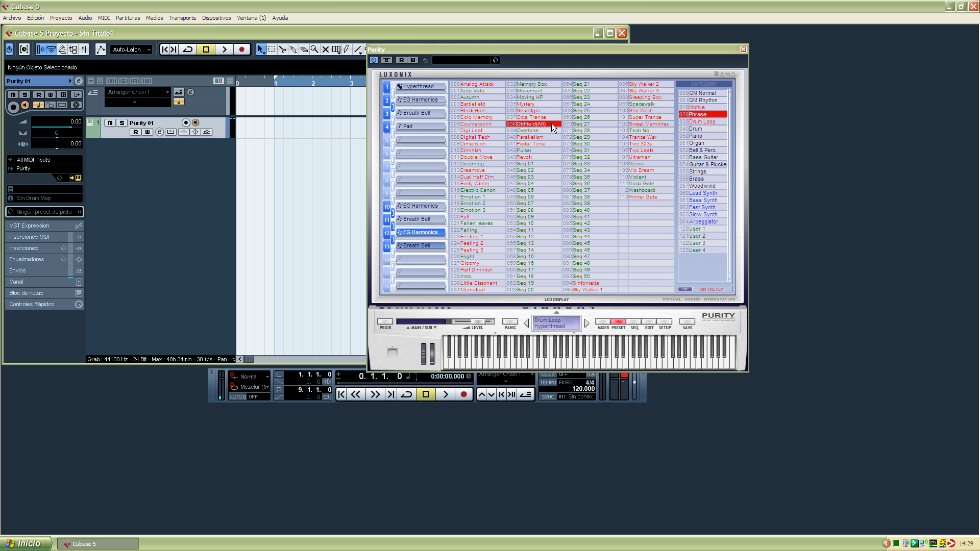
Task: Click the Inicio start button
Action: [x=26, y=543]
